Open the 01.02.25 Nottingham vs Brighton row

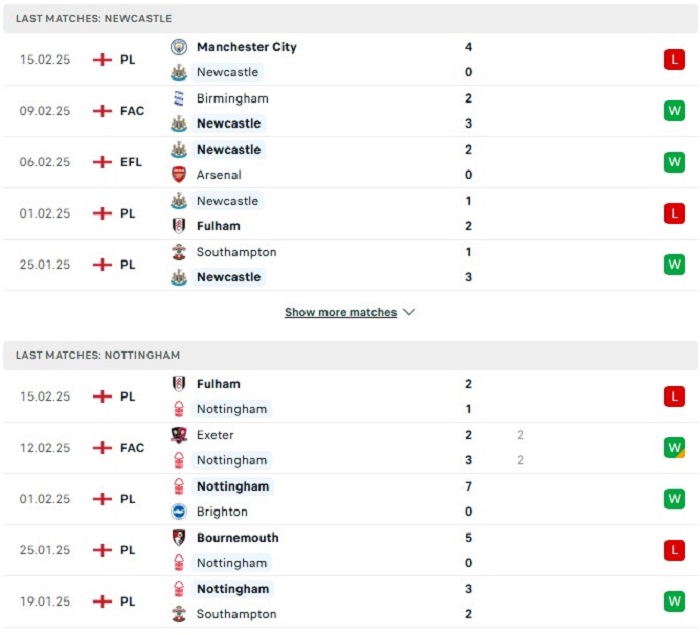point(350,499)
